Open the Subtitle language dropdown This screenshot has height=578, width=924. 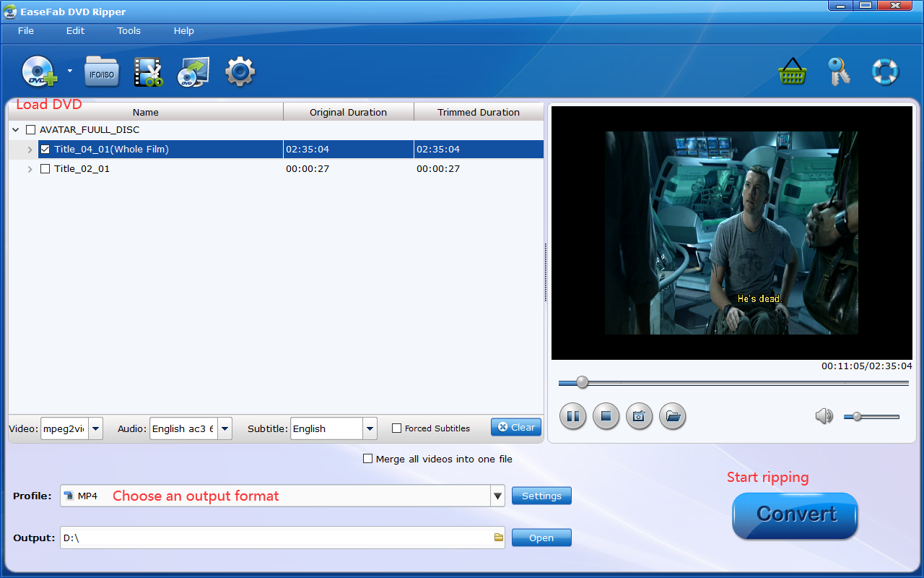tap(370, 428)
